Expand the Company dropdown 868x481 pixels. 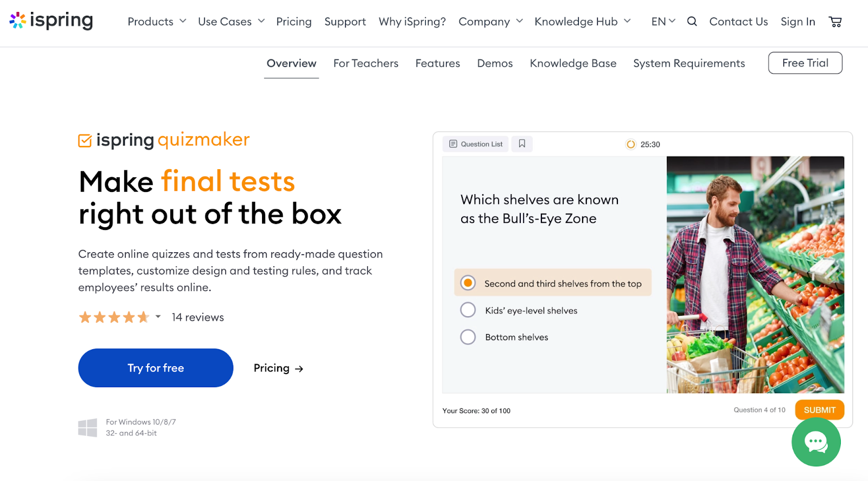(x=490, y=22)
